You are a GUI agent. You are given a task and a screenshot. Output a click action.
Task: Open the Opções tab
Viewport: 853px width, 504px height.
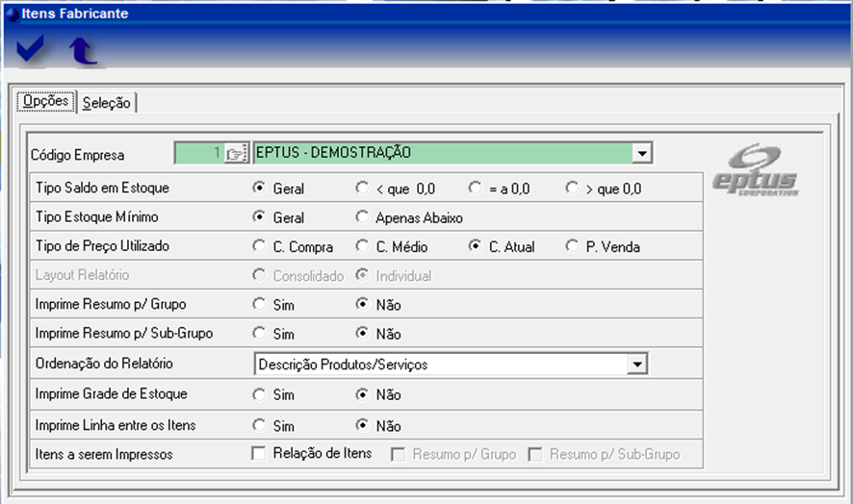coord(46,102)
